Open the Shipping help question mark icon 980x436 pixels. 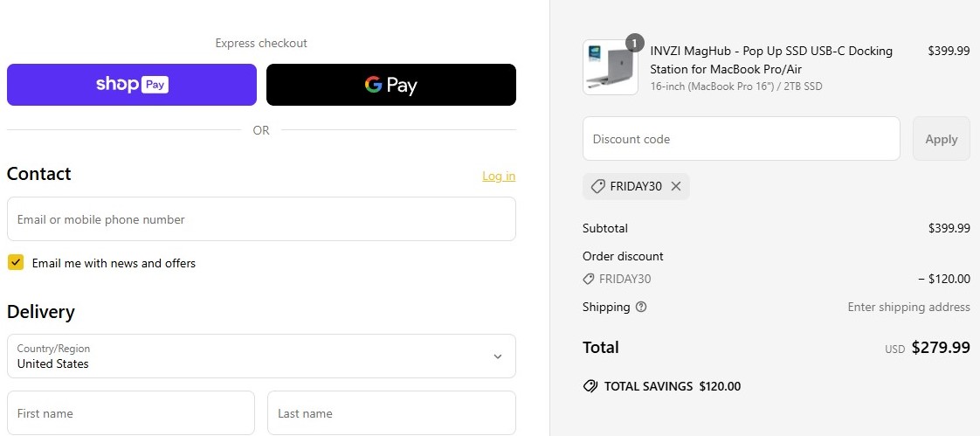(x=642, y=307)
